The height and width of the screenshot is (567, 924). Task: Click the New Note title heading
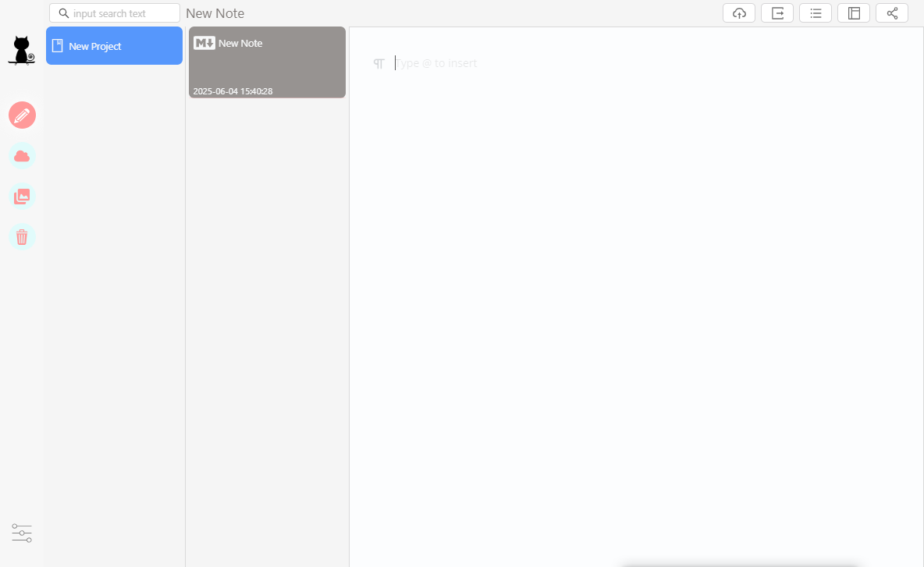tap(215, 13)
